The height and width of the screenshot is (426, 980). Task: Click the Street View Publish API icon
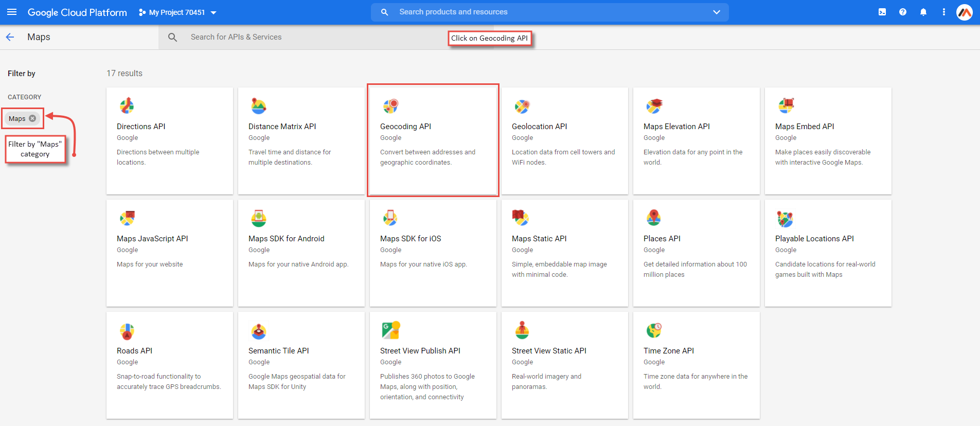coord(391,330)
